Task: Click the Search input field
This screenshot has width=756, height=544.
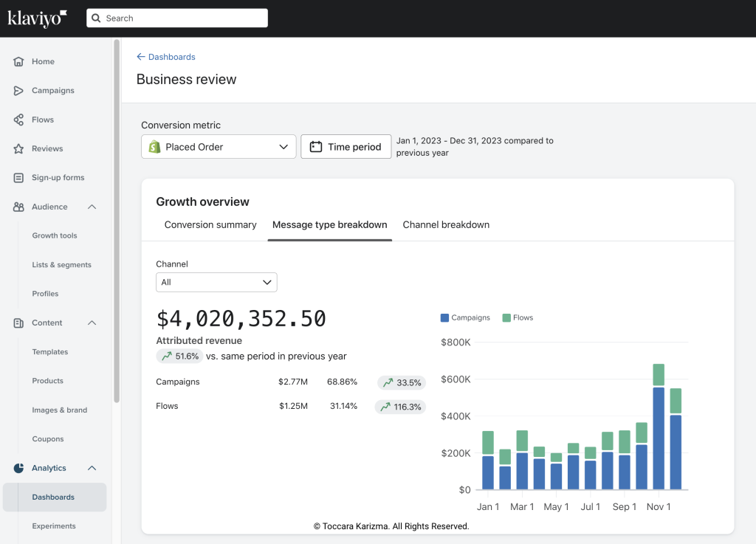Action: [177, 18]
